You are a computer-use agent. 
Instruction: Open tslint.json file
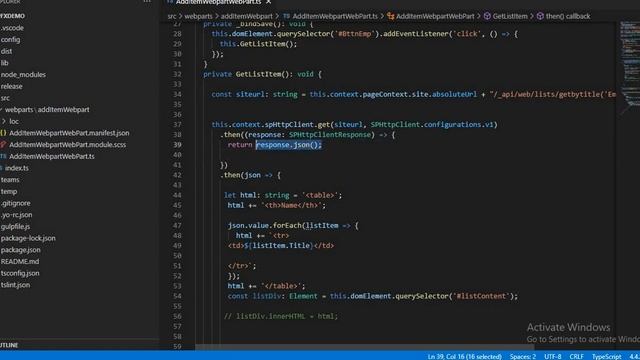pos(15,285)
